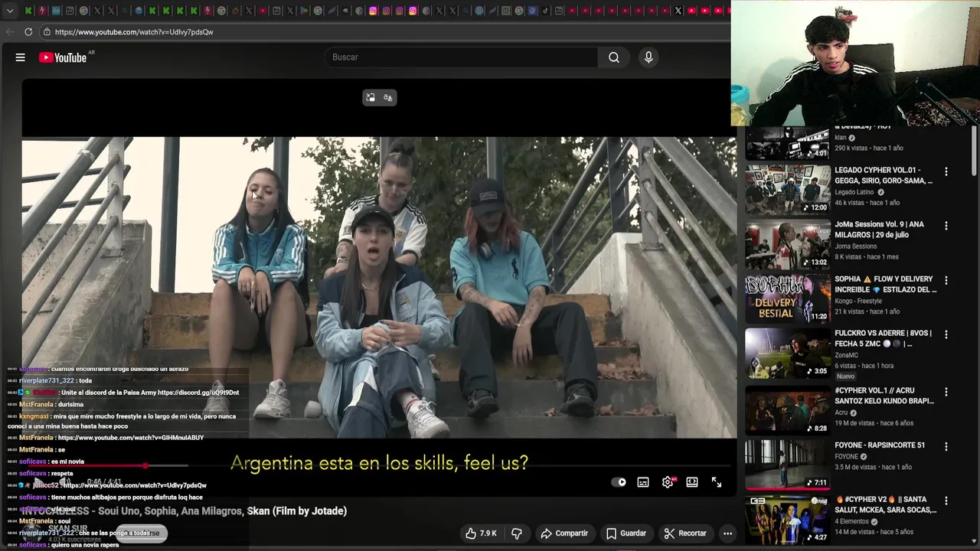Image resolution: width=980 pixels, height=551 pixels.
Task: Share the video with Compartir
Action: point(564,533)
